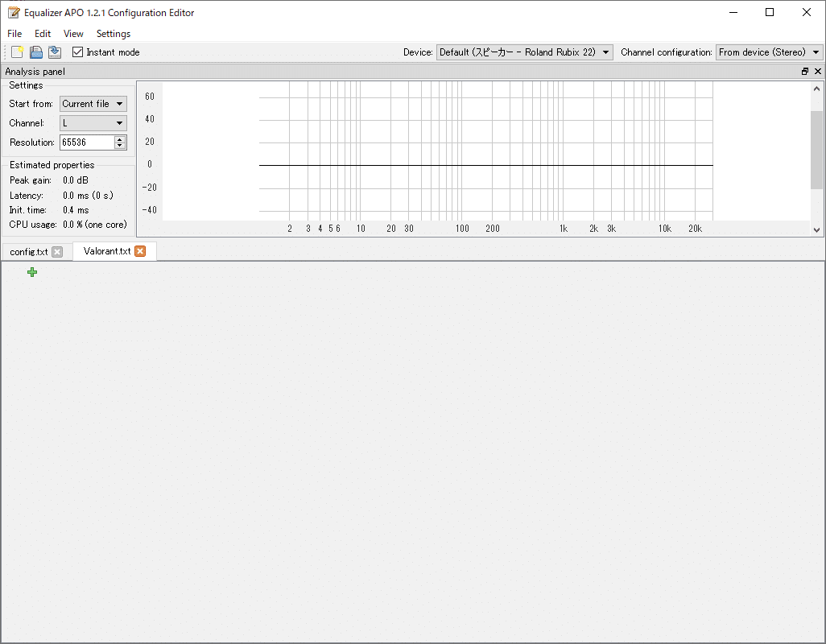Click the Resolution input field

tap(87, 142)
